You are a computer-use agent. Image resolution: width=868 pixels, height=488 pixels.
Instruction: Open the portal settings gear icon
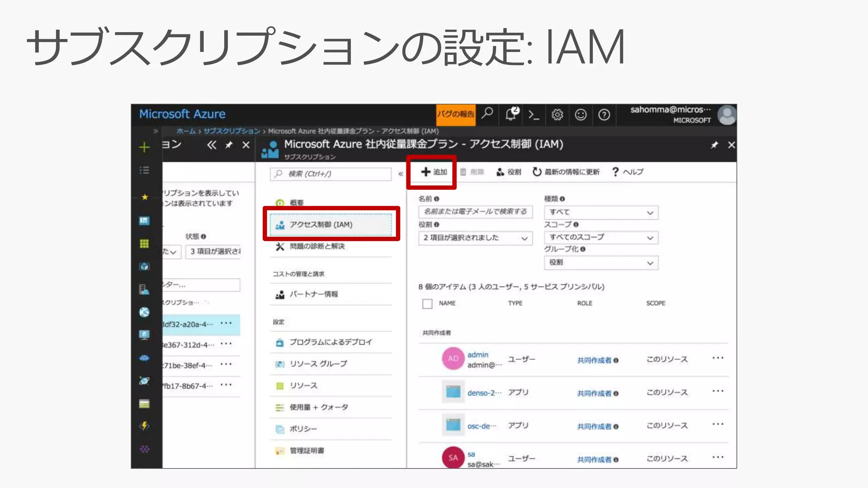tap(557, 115)
